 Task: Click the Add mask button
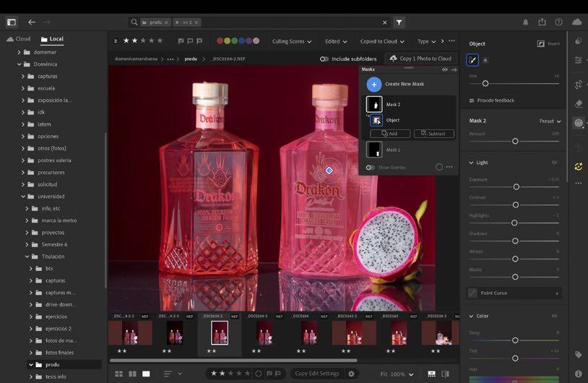[390, 134]
